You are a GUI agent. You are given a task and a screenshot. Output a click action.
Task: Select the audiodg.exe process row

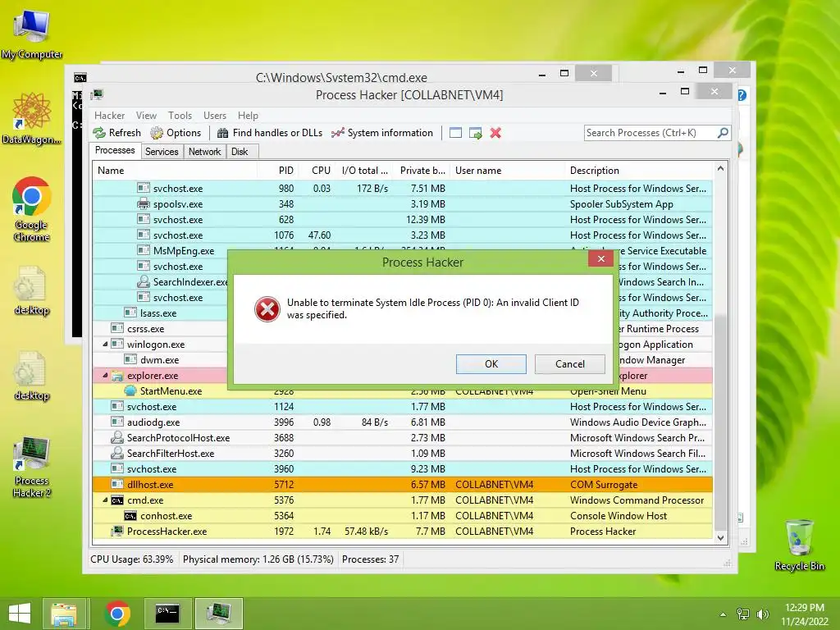[x=403, y=422]
